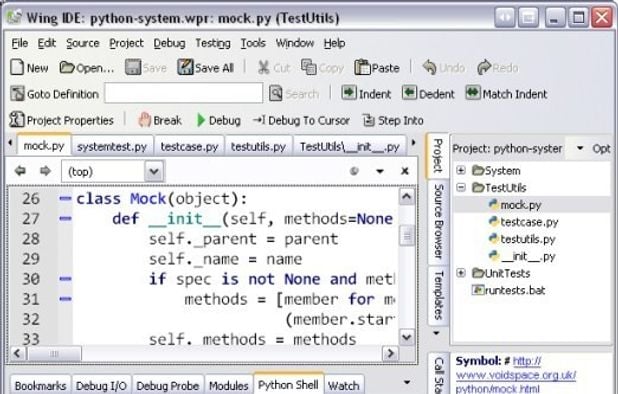Viewport: 618px width, 394px height.
Task: Click the Goto Definition icon
Action: 17,94
